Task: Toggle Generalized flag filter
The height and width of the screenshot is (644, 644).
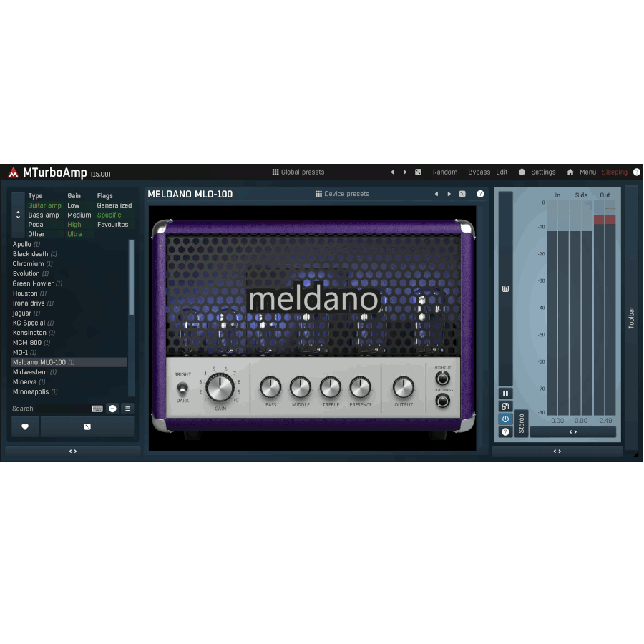Action: pos(114,205)
